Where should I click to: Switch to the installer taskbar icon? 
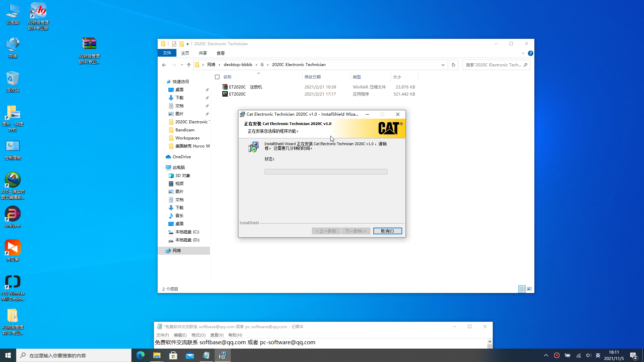223,355
